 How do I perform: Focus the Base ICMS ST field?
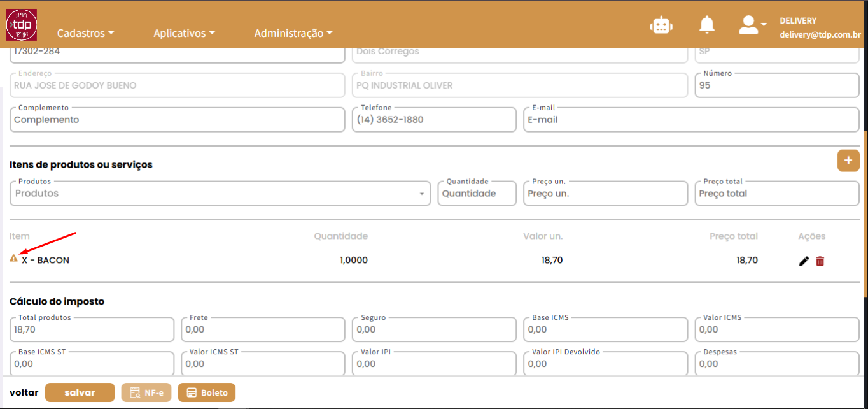point(92,364)
